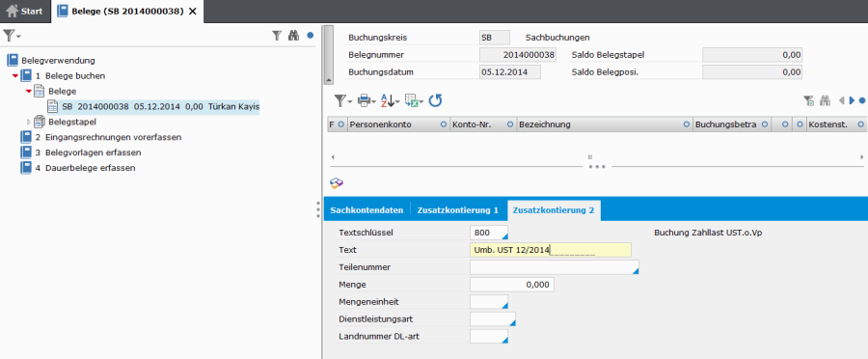Go to the Start home tab
The width and height of the screenshot is (868, 359).
click(x=25, y=11)
